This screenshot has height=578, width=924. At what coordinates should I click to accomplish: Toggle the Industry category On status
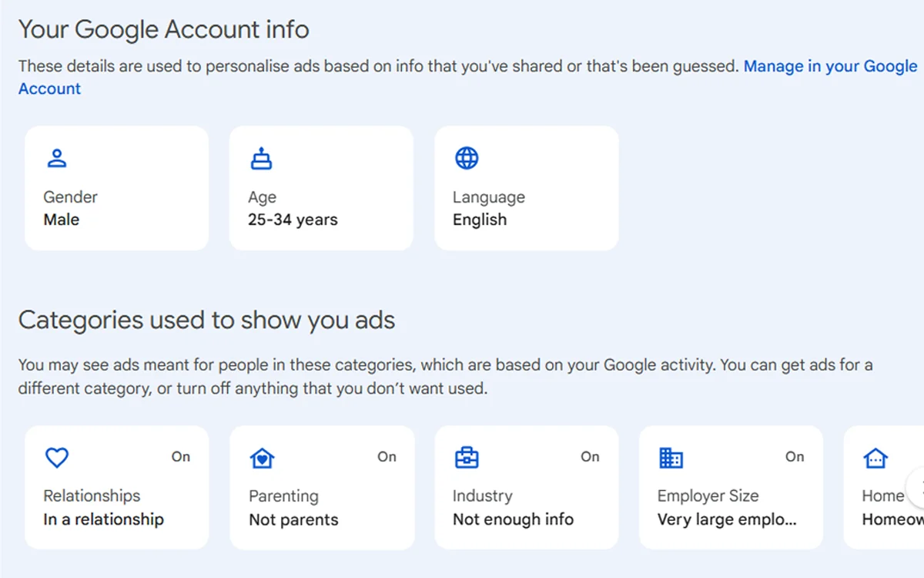(x=590, y=457)
